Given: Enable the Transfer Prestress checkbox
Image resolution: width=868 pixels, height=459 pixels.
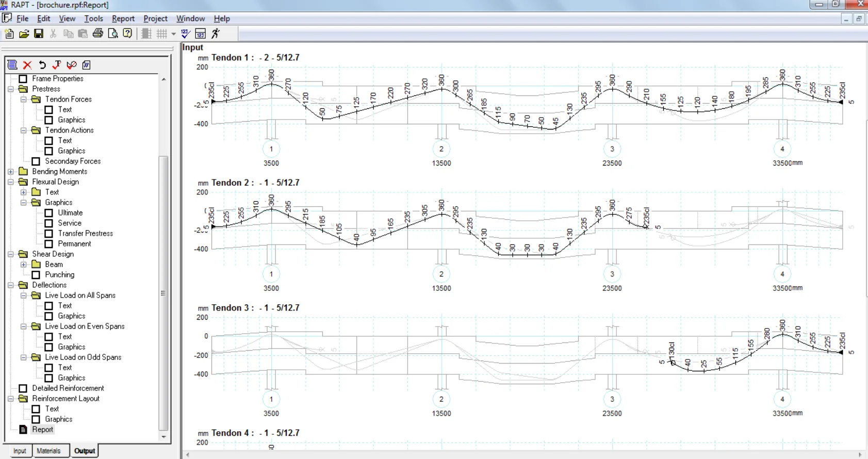Looking at the screenshot, I should tap(49, 234).
